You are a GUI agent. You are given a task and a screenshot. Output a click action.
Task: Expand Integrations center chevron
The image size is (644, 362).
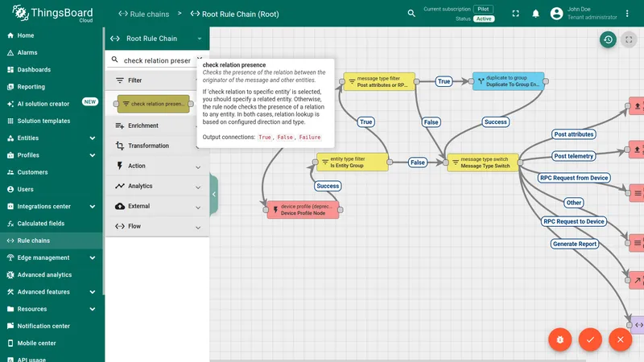click(93, 207)
